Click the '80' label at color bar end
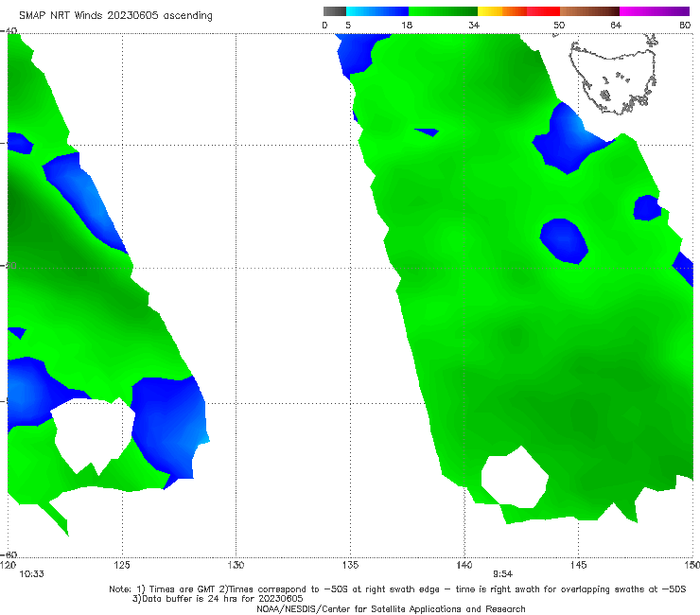This screenshot has width=700, height=615. coord(685,25)
